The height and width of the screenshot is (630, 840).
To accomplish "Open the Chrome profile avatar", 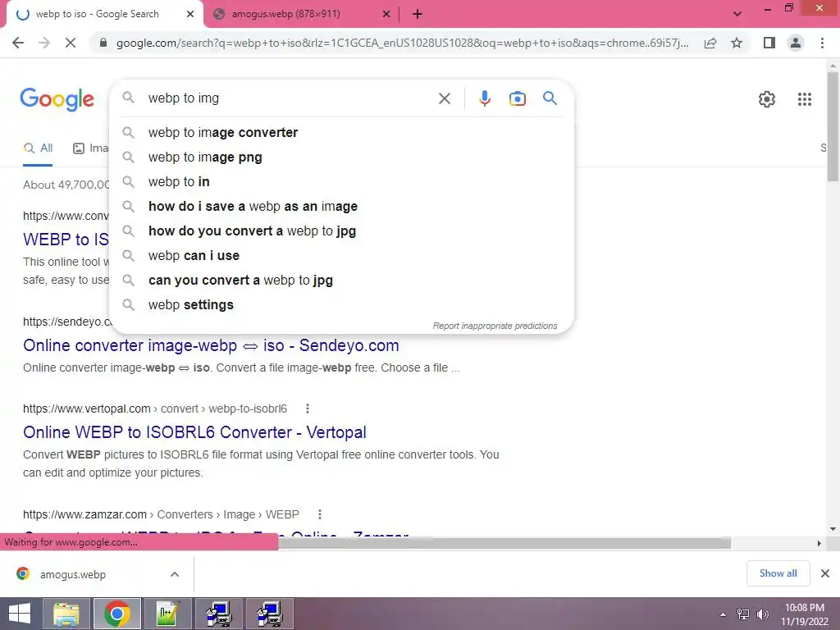I will (x=796, y=43).
